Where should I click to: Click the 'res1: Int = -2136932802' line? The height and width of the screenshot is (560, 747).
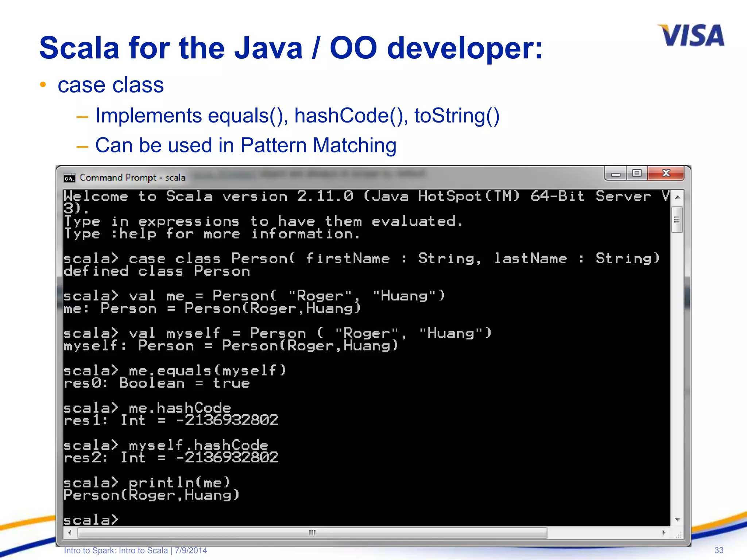coord(171,420)
